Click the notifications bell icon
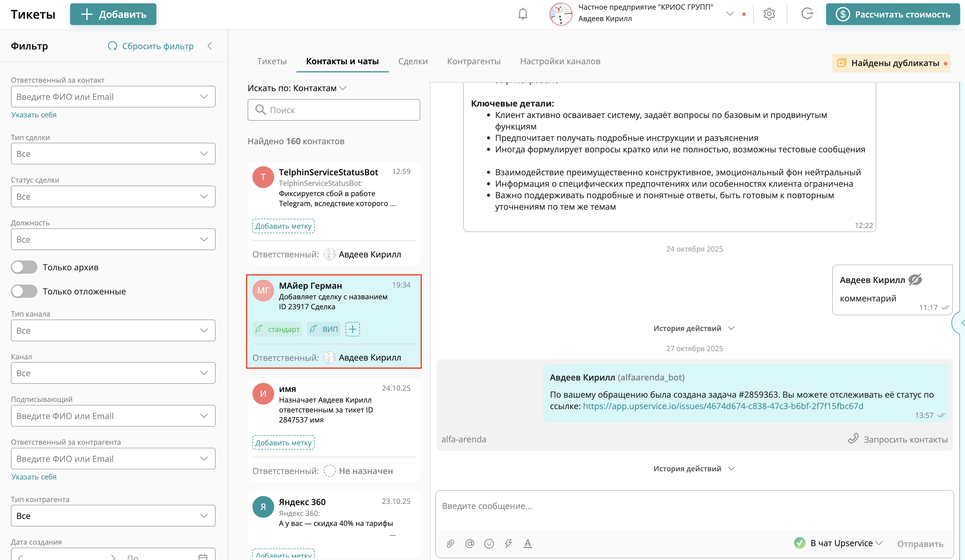The width and height of the screenshot is (965, 560). 523,14
